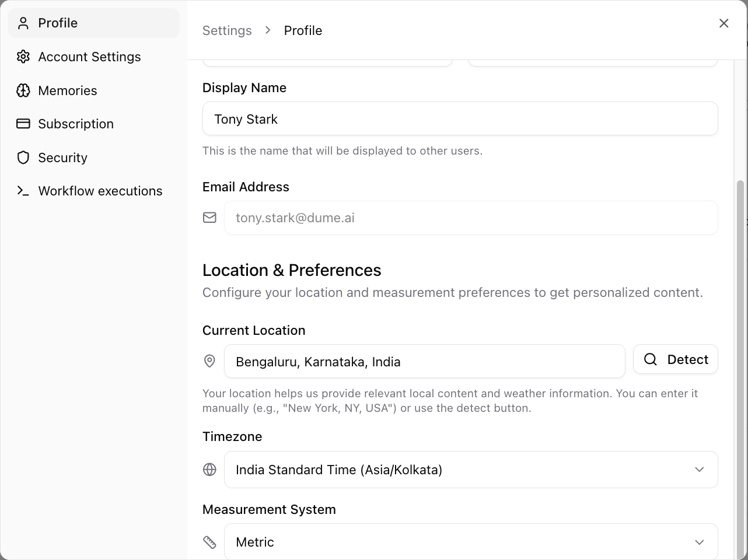
Task: Click the envelope icon beside Email Address
Action: [209, 218]
